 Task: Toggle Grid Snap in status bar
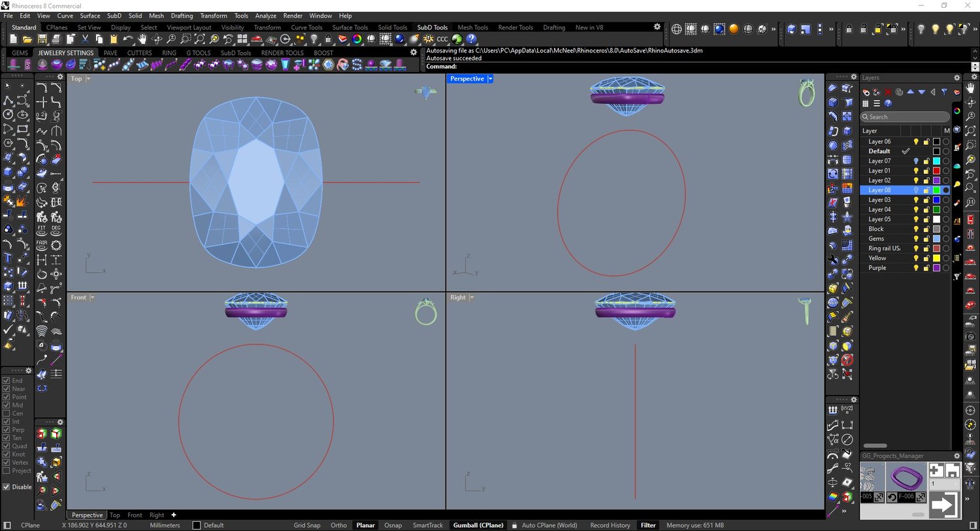[307, 525]
